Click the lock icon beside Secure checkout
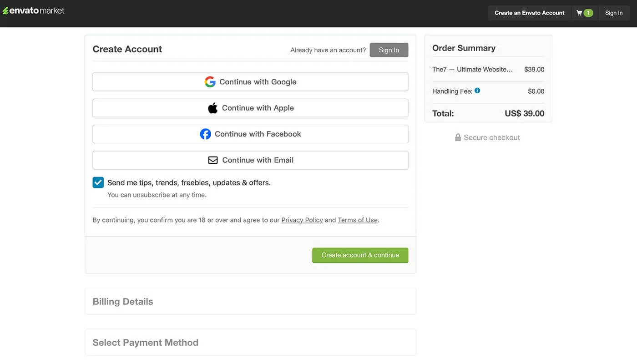 [457, 137]
